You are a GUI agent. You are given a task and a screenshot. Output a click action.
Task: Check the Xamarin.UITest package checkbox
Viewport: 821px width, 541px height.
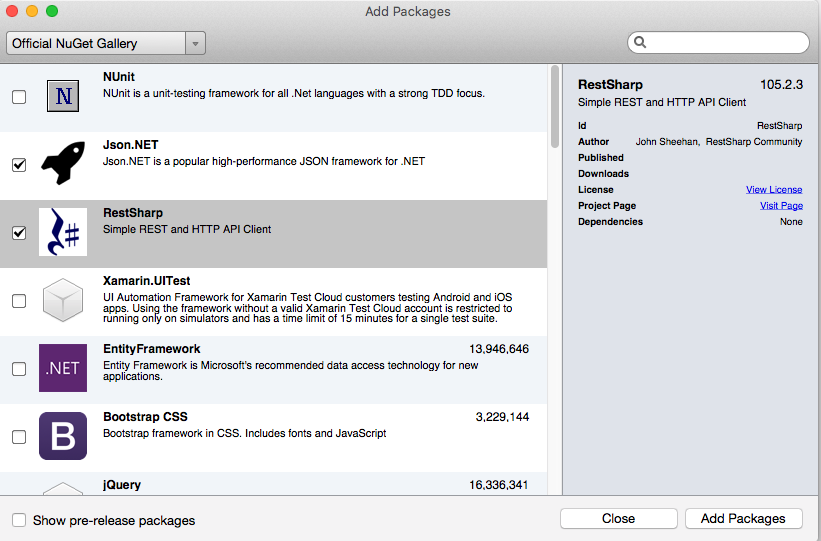point(19,301)
